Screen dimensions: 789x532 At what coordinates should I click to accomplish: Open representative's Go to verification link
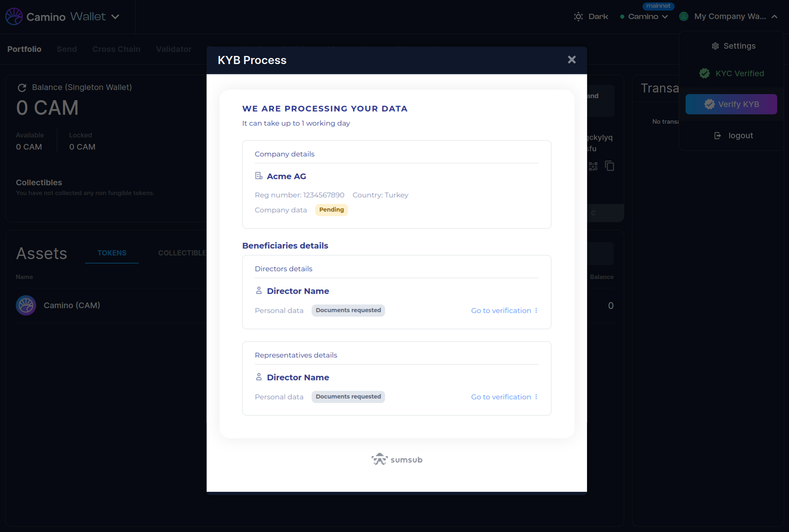tap(501, 397)
